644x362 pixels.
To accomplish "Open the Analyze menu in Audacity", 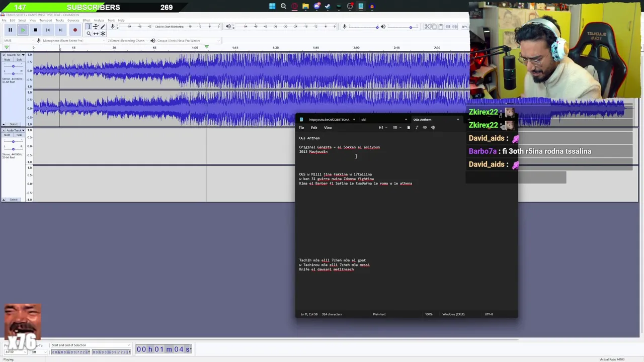I will pos(99,20).
